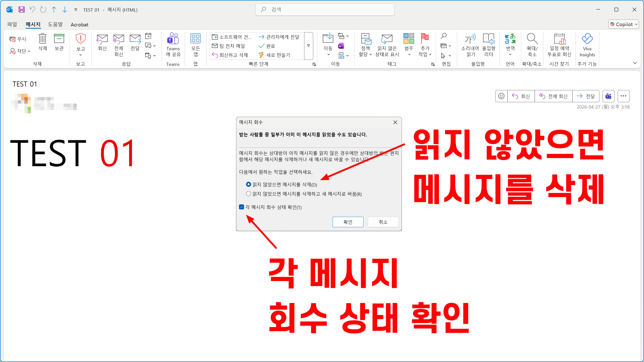Click the emoji reaction smiley icon
This screenshot has height=362, width=644.
pyautogui.click(x=501, y=96)
